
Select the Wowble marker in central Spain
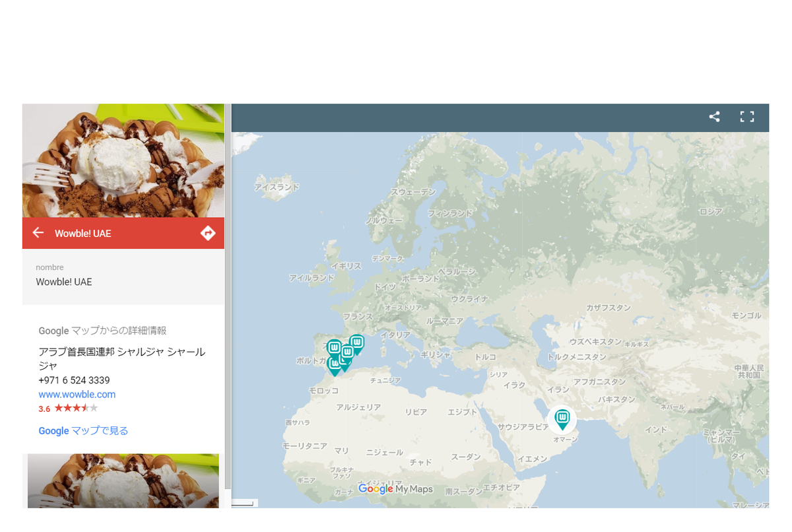point(335,348)
